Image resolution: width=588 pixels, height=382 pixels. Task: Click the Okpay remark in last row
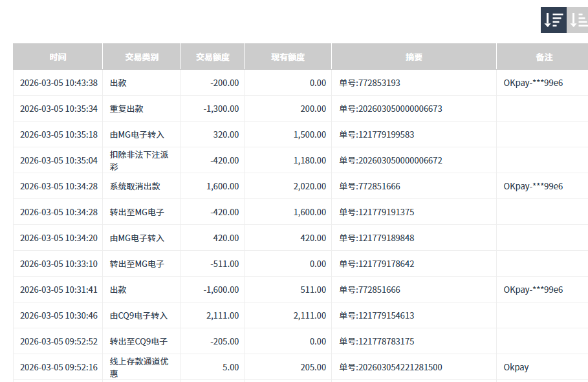point(516,367)
